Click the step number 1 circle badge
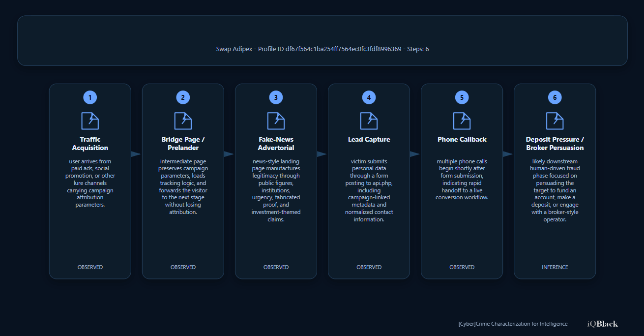 tap(90, 97)
